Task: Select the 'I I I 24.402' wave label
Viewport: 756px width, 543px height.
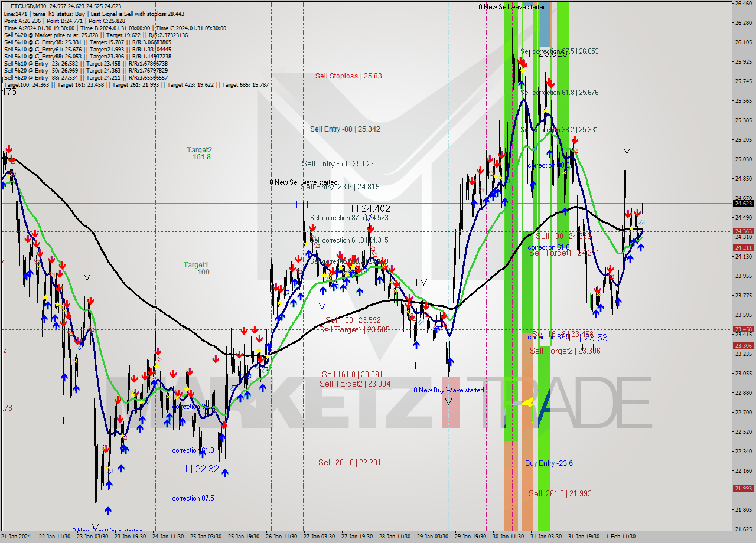Action: [x=368, y=208]
